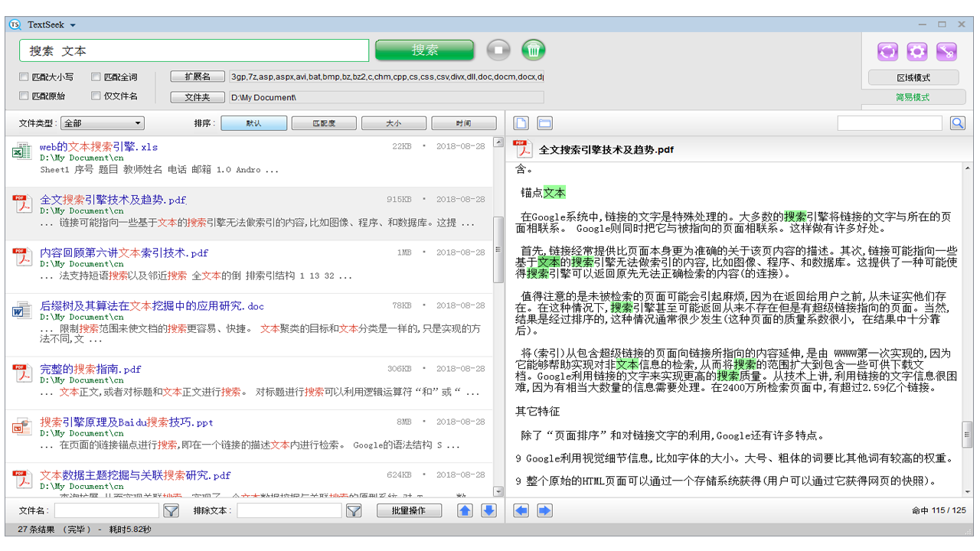This screenshot has height=551, width=980.
Task: Go to next preview page with right blue arrow
Action: (x=544, y=510)
